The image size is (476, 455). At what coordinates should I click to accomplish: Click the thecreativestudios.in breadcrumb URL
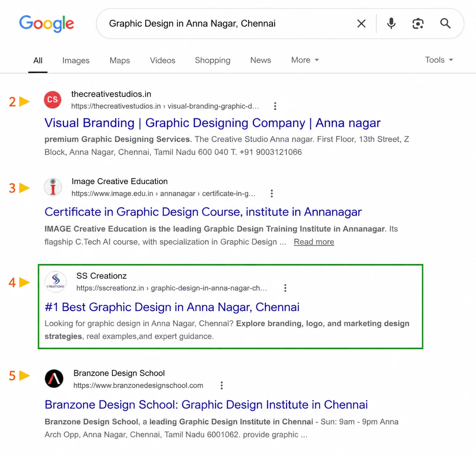coord(165,106)
